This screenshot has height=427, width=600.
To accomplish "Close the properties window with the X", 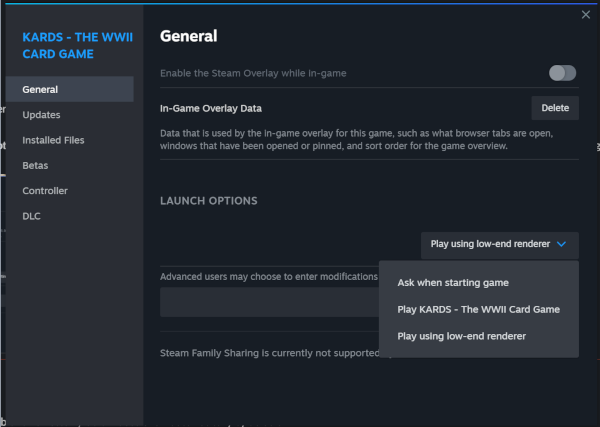I will tap(586, 14).
